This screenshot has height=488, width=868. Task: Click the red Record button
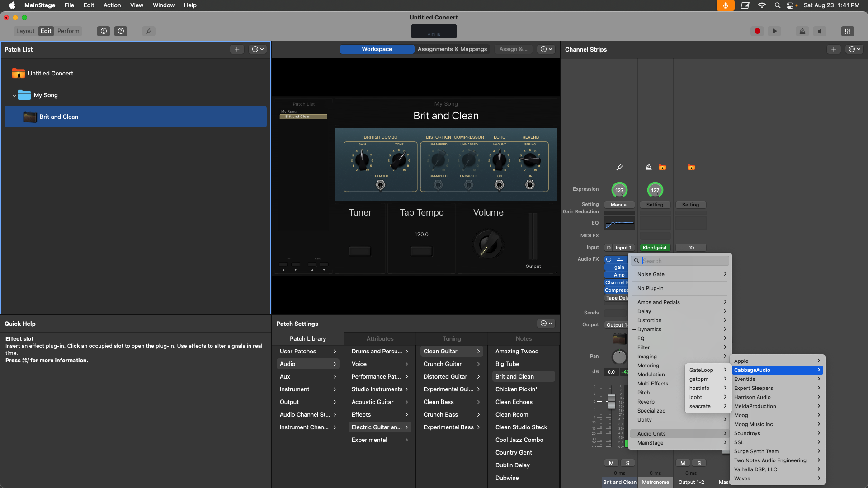757,31
